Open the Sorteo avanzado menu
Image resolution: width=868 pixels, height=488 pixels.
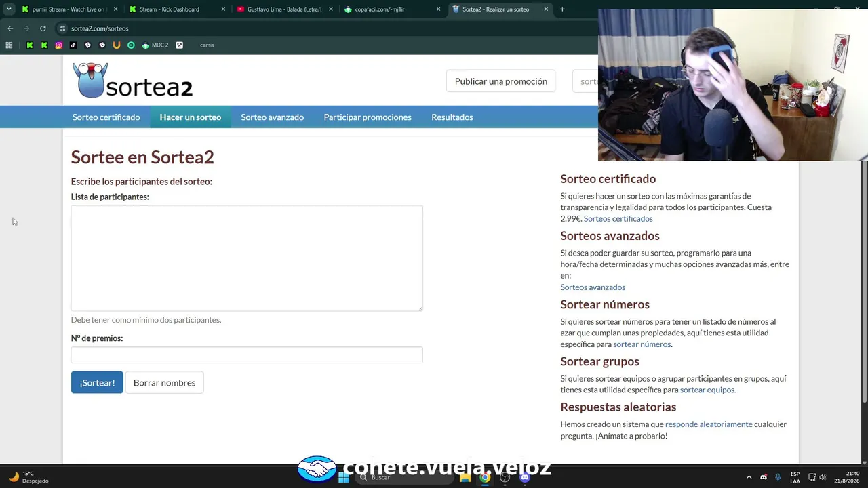pos(273,117)
